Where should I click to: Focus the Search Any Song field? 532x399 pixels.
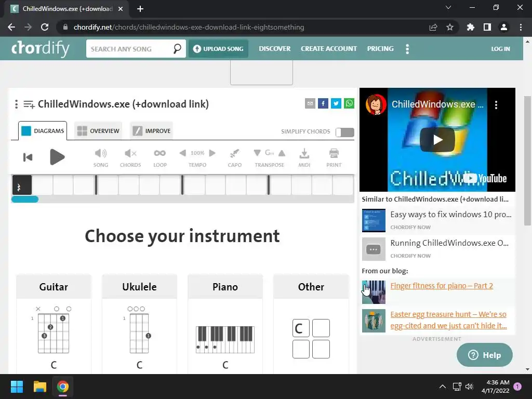pos(130,48)
